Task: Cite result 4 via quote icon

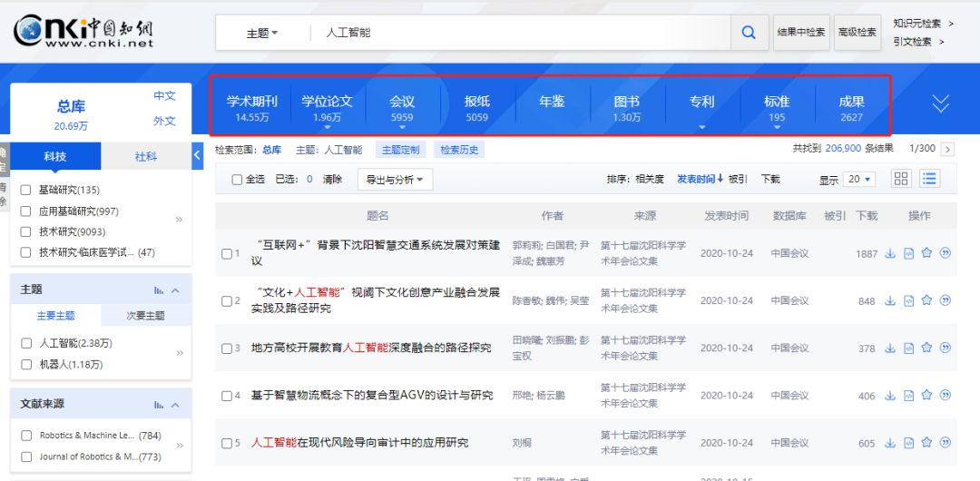Action: point(946,396)
